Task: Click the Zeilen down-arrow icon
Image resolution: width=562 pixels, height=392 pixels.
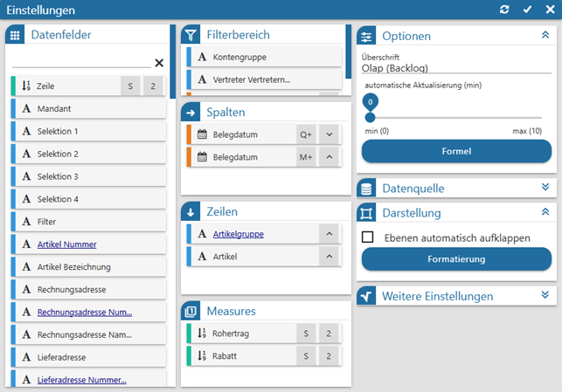Action: coord(191,212)
